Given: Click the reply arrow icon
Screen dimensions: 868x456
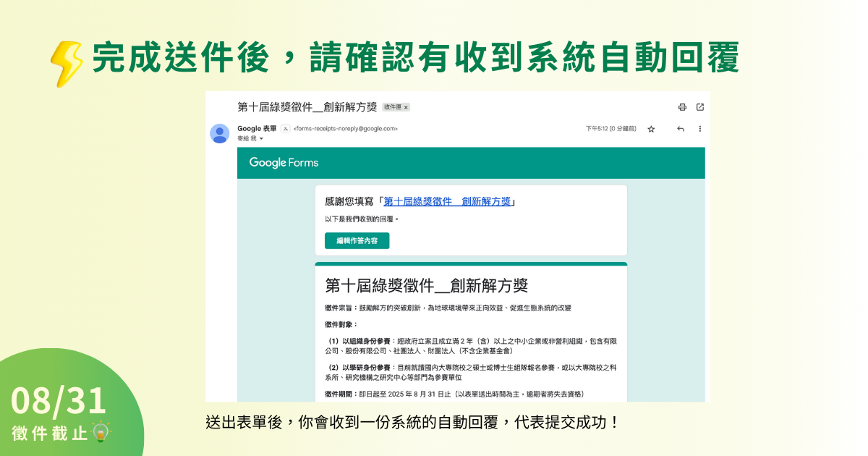Looking at the screenshot, I should (x=681, y=129).
